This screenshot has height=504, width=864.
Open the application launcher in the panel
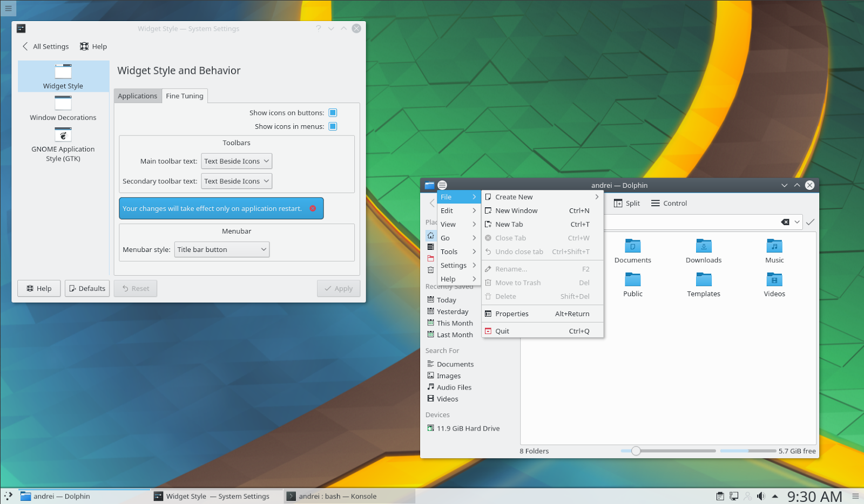[x=8, y=496]
